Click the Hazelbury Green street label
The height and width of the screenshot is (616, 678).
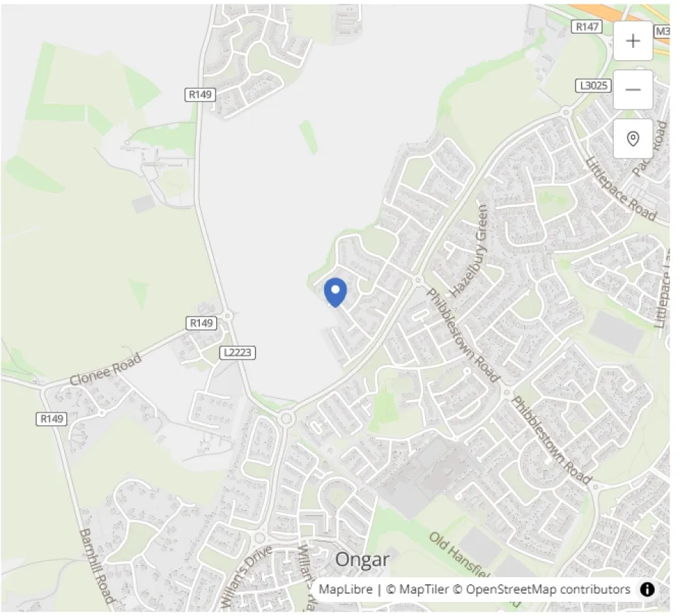click(x=470, y=251)
